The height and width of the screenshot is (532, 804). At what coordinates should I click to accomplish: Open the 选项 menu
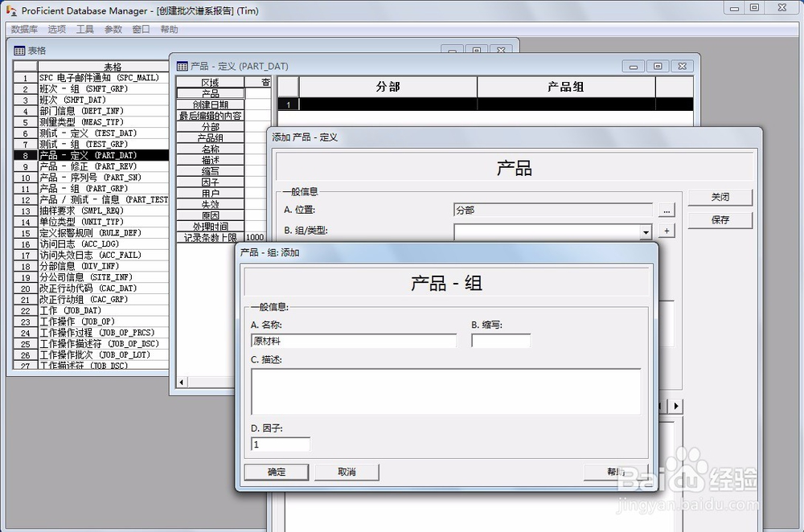click(57, 29)
